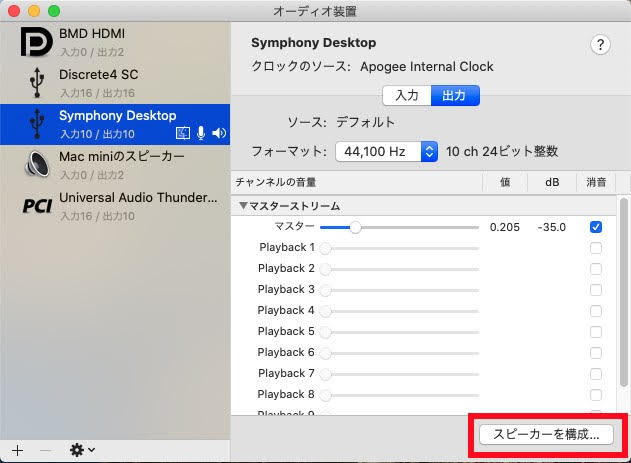The width and height of the screenshot is (631, 463).
Task: Mute Playback 2 channel
Action: [x=596, y=269]
